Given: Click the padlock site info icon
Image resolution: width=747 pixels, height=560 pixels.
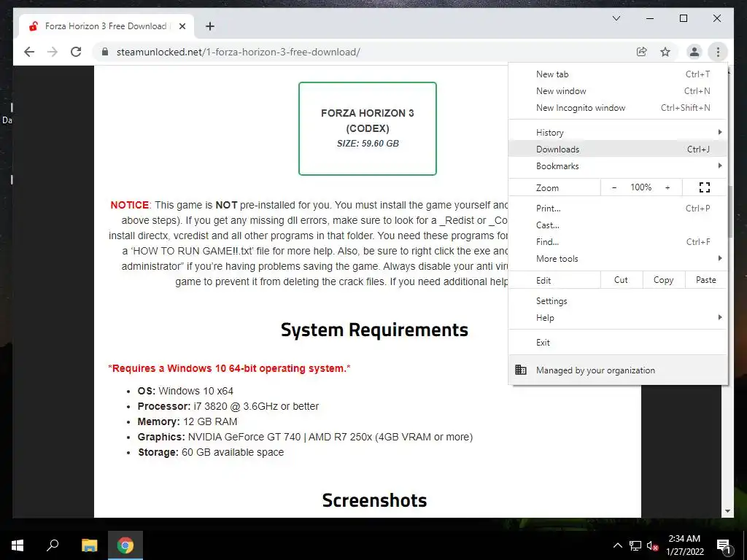Looking at the screenshot, I should (105, 52).
